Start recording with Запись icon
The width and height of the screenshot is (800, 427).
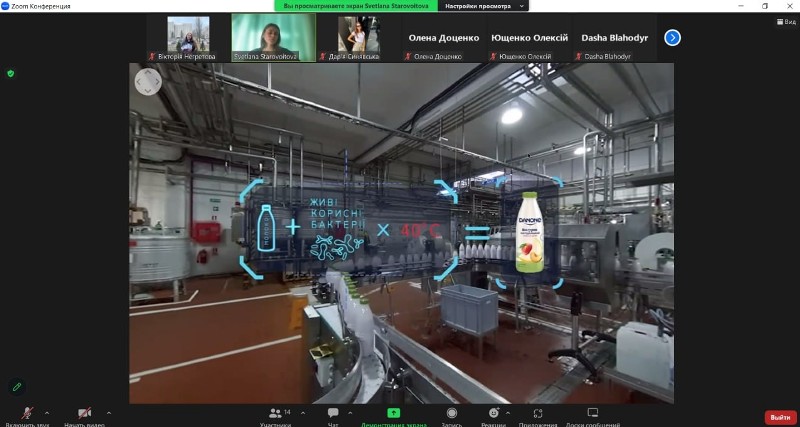pos(452,413)
